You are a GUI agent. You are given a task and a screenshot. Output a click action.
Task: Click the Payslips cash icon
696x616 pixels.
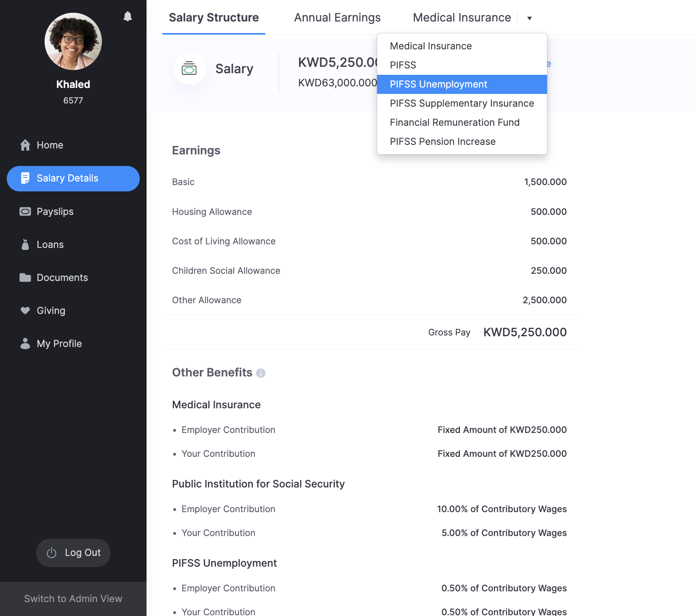25,211
